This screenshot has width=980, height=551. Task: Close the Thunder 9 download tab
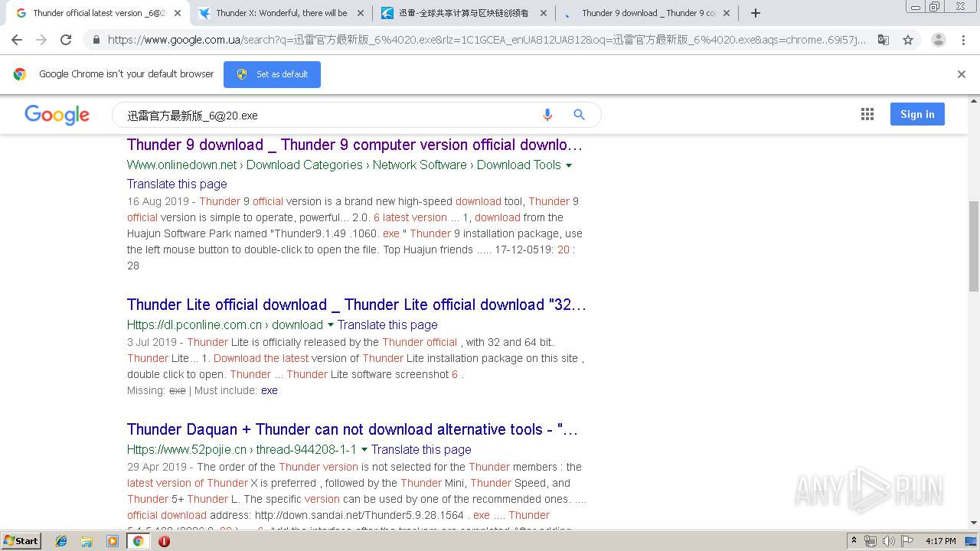(727, 13)
